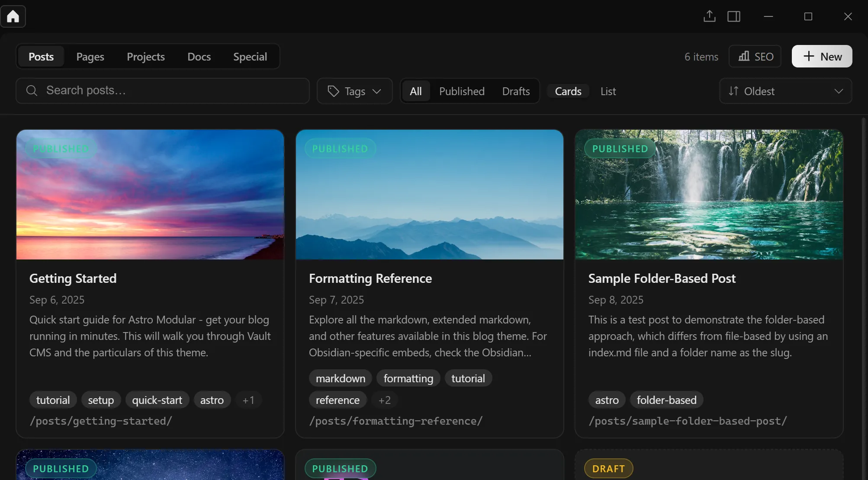Click the PUBLISHED badge on Sample Folder-Based Post
This screenshot has width=868, height=480.
pos(620,149)
